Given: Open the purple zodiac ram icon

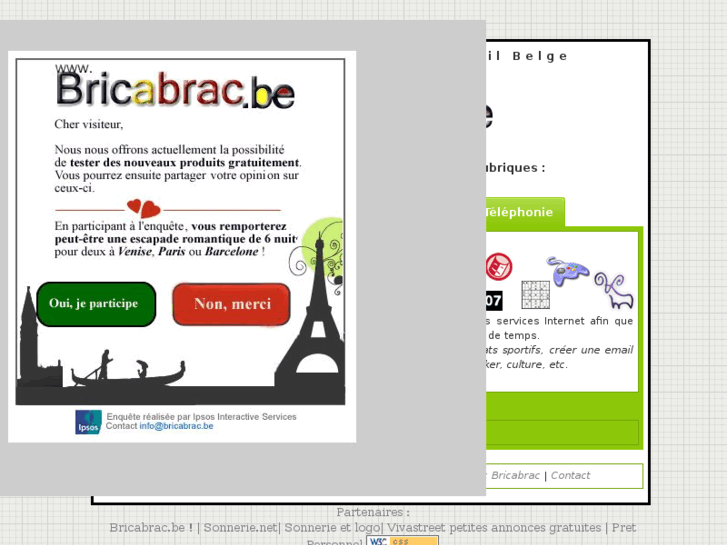Looking at the screenshot, I should [x=614, y=291].
